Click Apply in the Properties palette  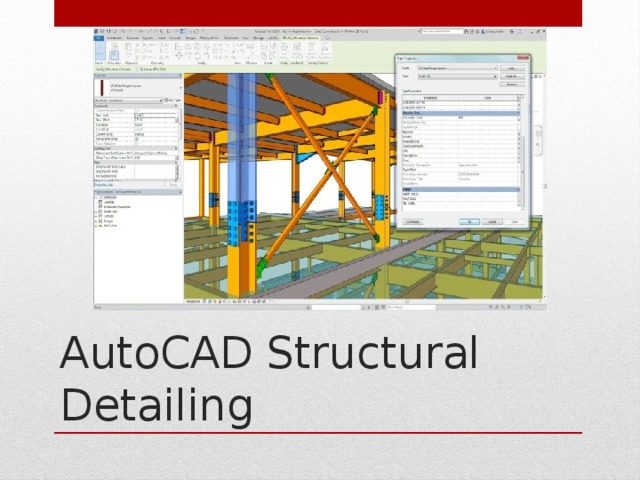click(173, 185)
